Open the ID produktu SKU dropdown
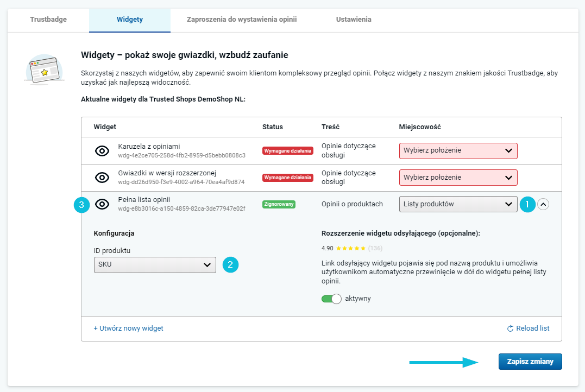This screenshot has height=392, width=585. [154, 264]
